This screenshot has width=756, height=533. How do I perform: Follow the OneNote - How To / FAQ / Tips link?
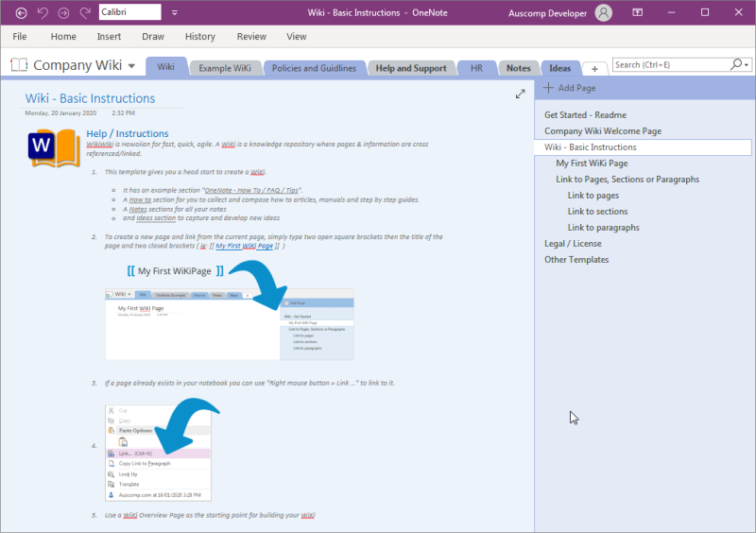[x=251, y=190]
